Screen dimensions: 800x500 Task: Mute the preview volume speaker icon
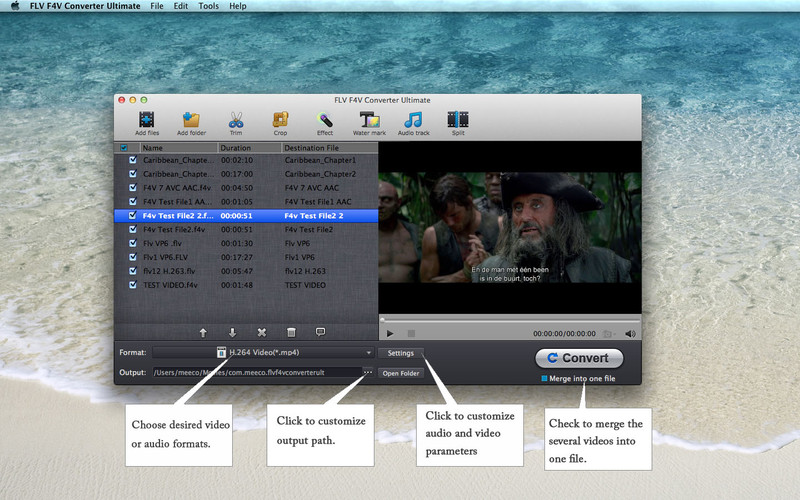(x=631, y=334)
